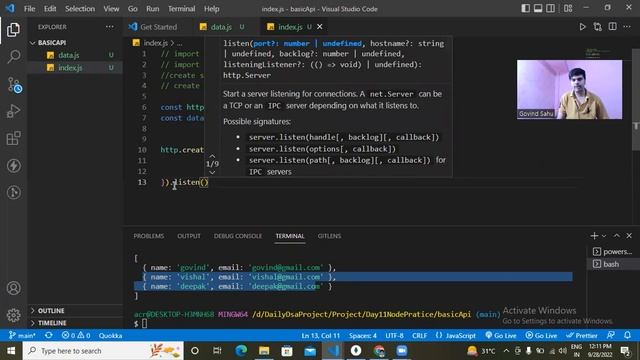The height and width of the screenshot is (360, 640).
Task: Toggle bottom panel layout icon
Action: (x=538, y=9)
